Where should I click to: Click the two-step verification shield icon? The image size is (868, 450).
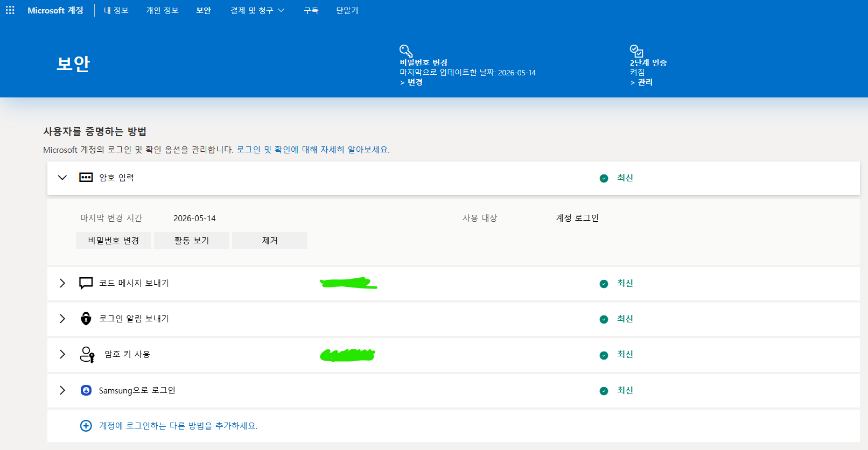click(x=636, y=51)
